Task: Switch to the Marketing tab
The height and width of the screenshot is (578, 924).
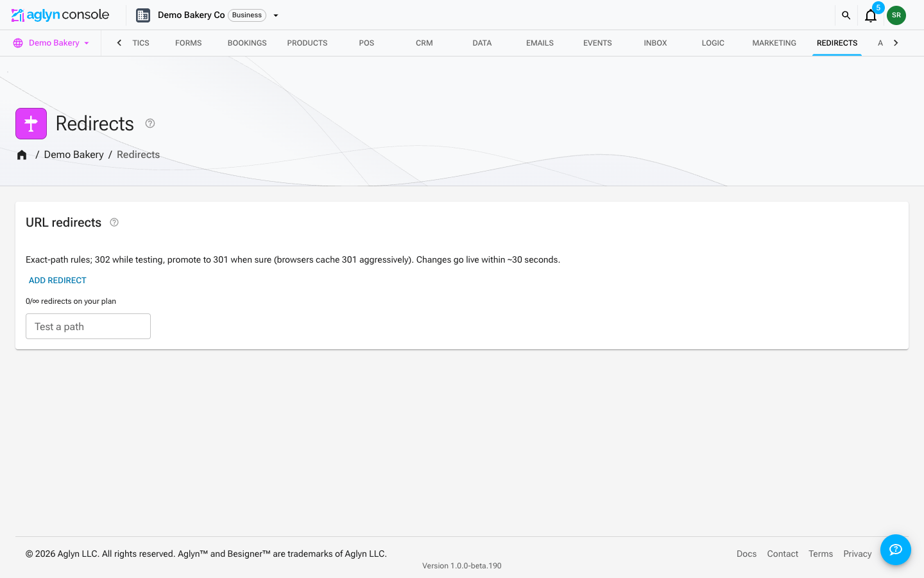Action: pyautogui.click(x=774, y=43)
